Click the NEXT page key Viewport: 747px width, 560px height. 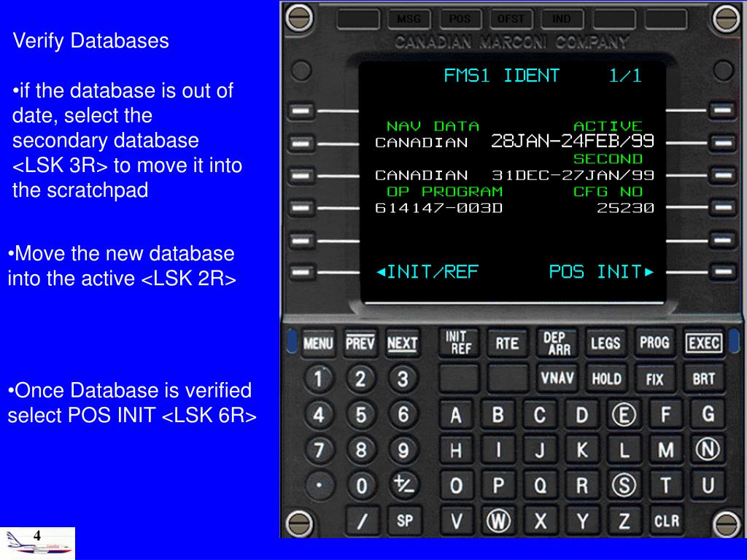pyautogui.click(x=403, y=343)
